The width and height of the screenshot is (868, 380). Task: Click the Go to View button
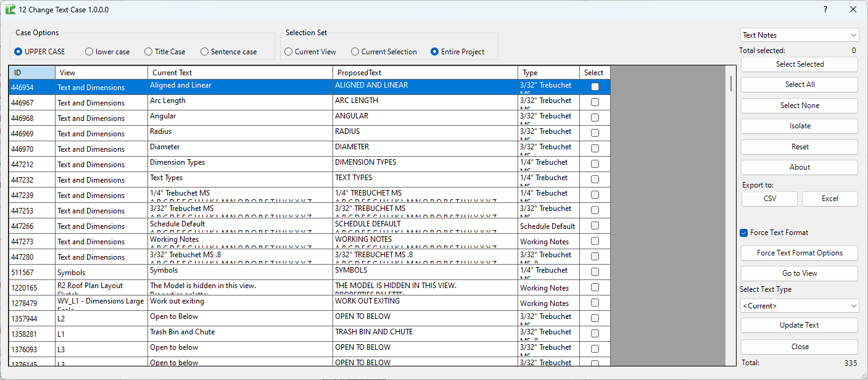pos(800,273)
